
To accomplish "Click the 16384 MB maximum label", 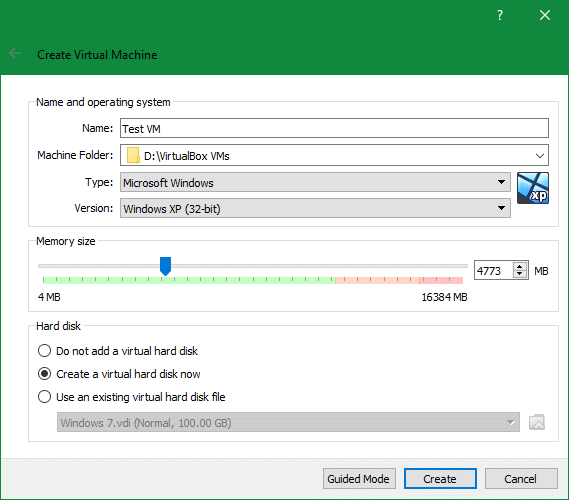I will [444, 297].
